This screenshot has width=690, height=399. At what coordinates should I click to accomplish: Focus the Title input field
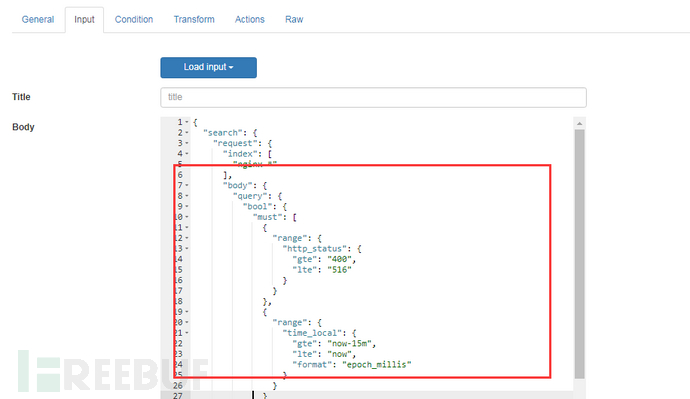(373, 97)
